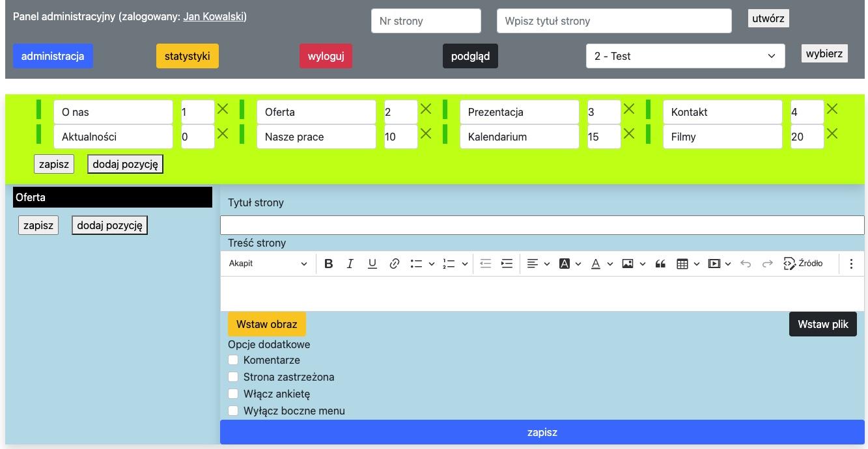Enable the Komentarze checkbox
This screenshot has height=449, width=868.
(233, 360)
